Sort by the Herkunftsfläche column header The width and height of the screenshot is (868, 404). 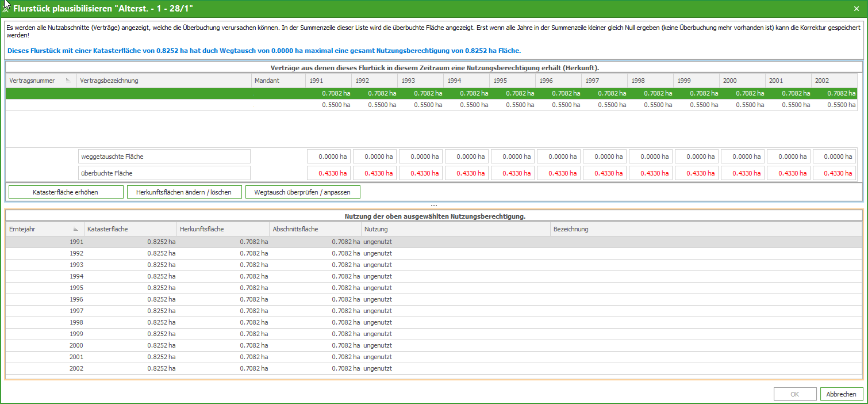pyautogui.click(x=222, y=230)
